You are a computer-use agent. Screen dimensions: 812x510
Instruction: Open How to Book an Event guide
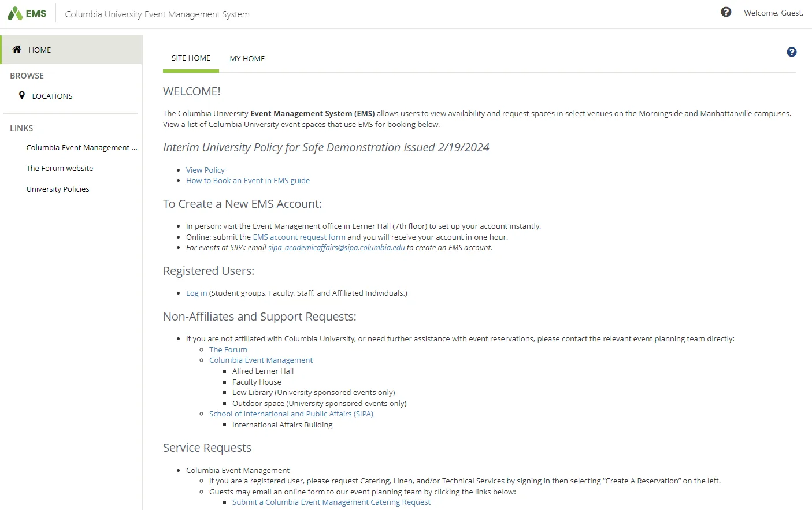248,180
